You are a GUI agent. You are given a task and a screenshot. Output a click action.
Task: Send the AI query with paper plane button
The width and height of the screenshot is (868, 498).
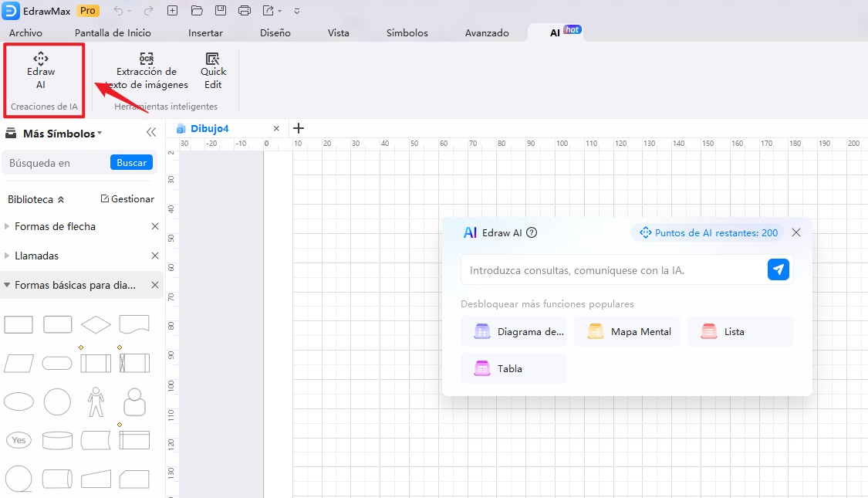pyautogui.click(x=778, y=269)
